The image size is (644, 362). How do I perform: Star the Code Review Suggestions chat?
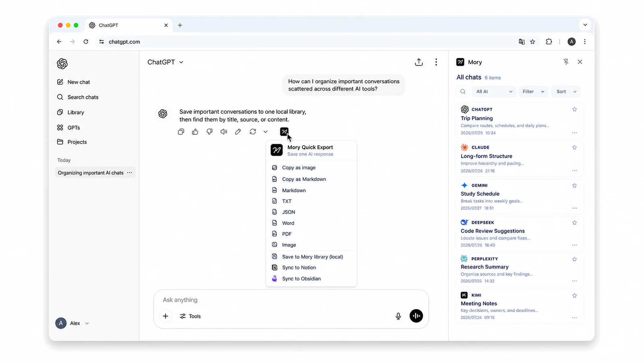coord(574,222)
